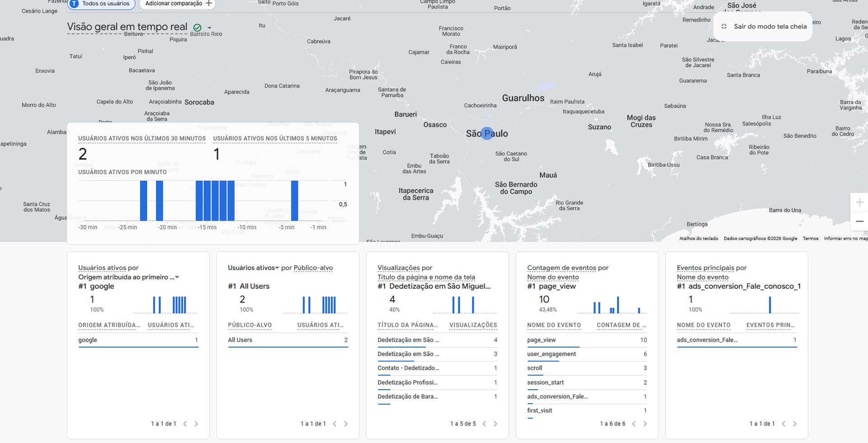Select the Todos os usuários chip
Screen dimensions: 868x443
click(x=100, y=4)
